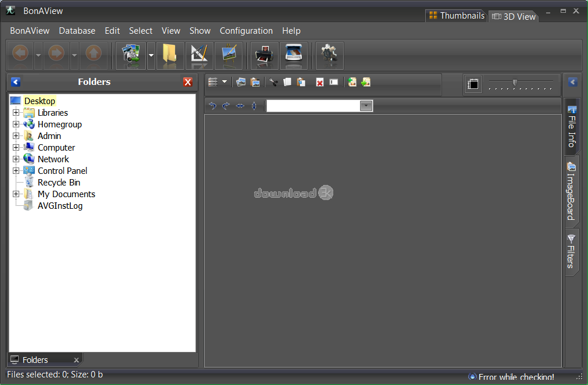The image size is (588, 385).
Task: Open the Forward button history dropdown
Action: click(74, 55)
